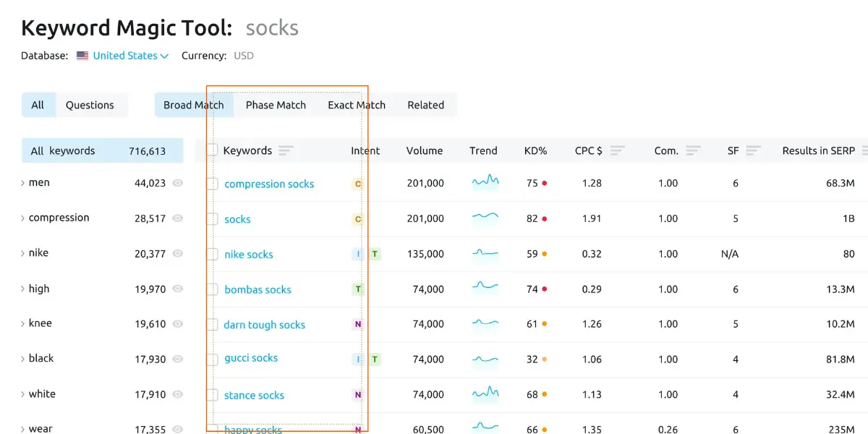The height and width of the screenshot is (434, 868).
Task: Click the Volume column header
Action: pos(425,150)
